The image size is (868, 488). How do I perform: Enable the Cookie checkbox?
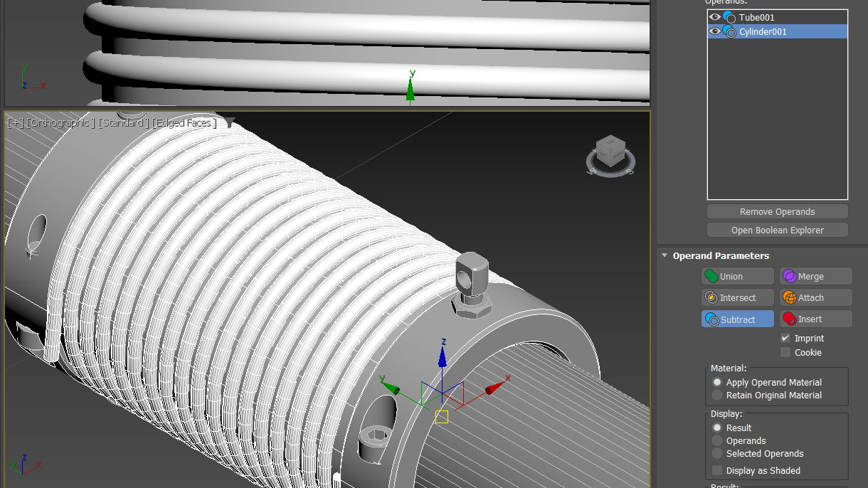click(787, 352)
